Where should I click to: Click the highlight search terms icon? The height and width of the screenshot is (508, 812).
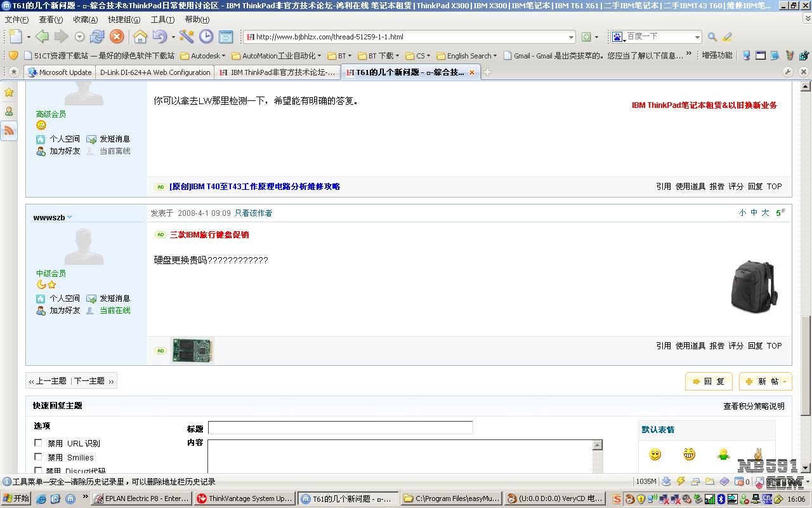(727, 37)
